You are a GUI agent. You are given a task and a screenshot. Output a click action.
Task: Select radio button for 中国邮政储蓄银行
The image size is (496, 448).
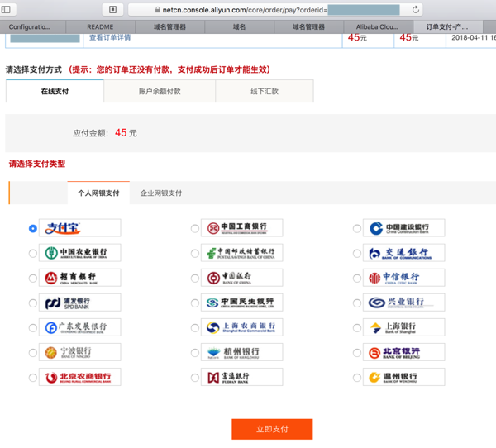tap(195, 254)
